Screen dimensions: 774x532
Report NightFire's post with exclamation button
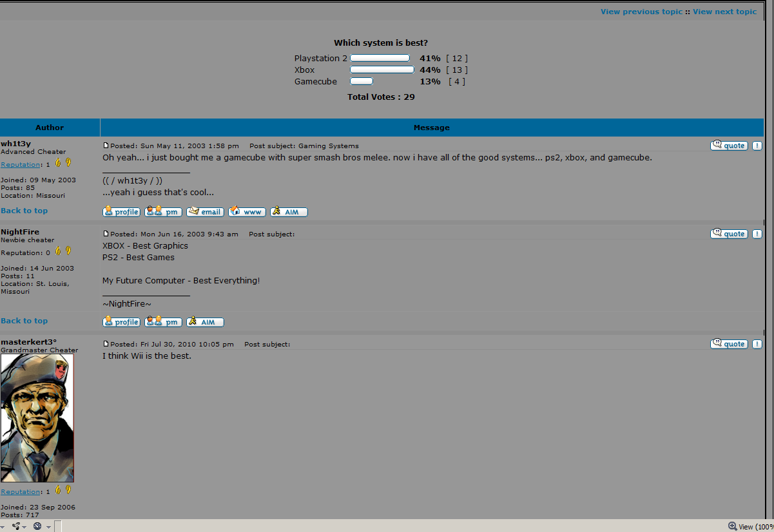pyautogui.click(x=757, y=234)
